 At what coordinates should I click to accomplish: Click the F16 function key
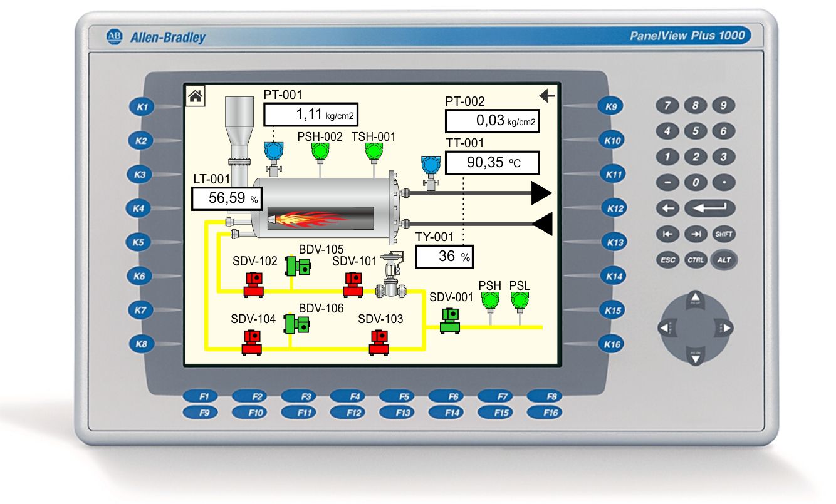pos(545,413)
